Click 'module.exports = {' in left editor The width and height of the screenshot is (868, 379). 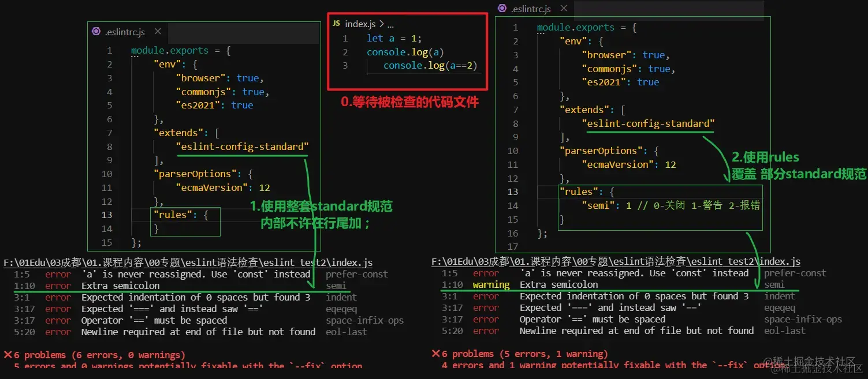coord(181,51)
